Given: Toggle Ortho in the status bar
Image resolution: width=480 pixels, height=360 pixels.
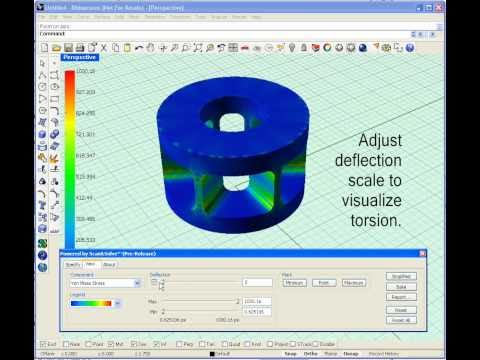Looking at the screenshot, I should (311, 354).
